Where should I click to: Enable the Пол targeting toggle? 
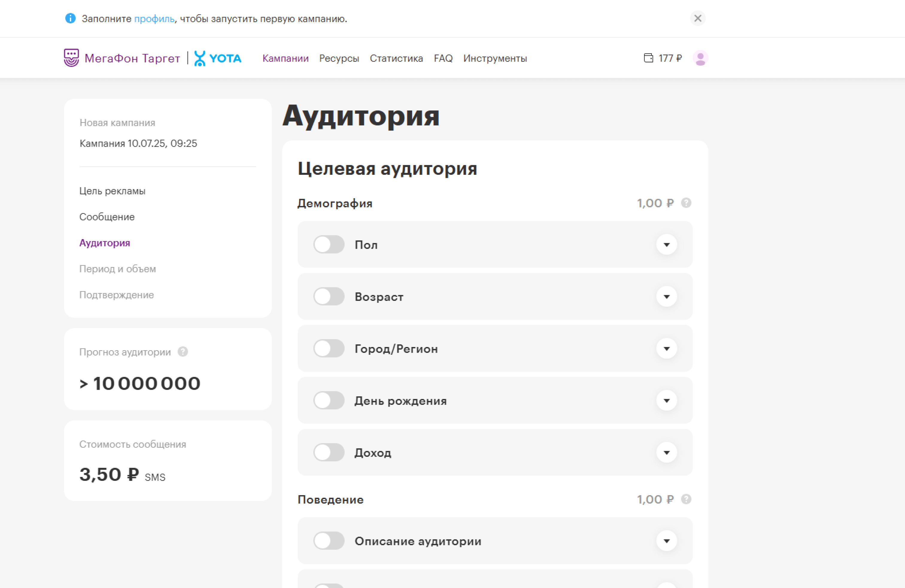point(329,245)
